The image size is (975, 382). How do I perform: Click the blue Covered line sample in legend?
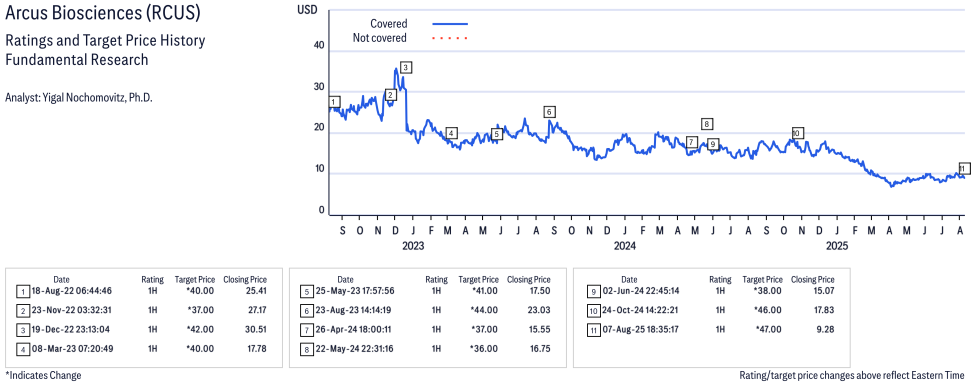[449, 24]
